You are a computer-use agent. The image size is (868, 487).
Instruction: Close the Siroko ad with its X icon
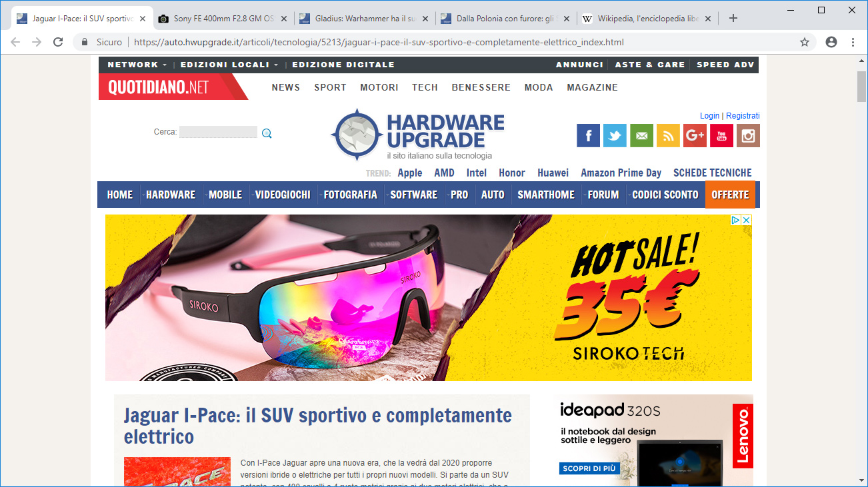(x=747, y=220)
